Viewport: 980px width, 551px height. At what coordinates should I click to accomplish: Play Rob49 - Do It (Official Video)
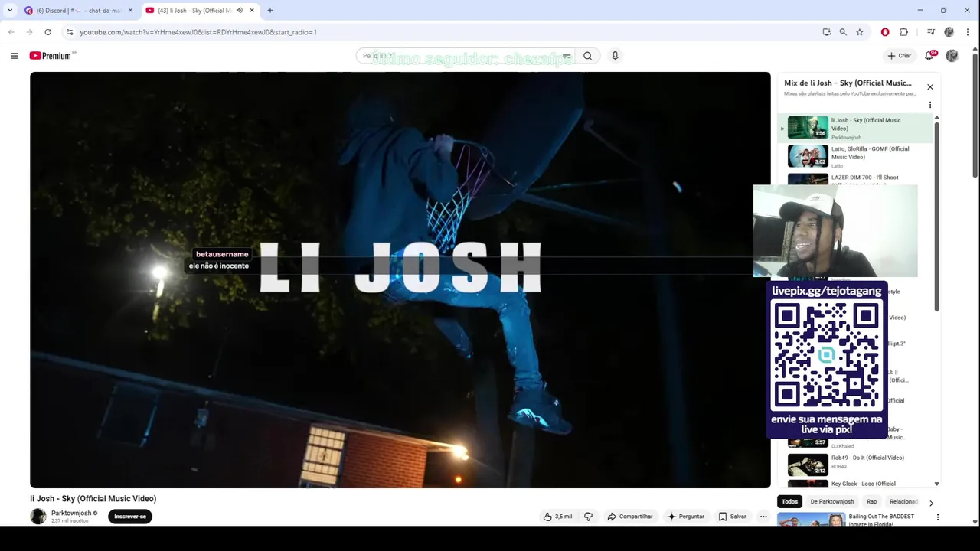856,465
